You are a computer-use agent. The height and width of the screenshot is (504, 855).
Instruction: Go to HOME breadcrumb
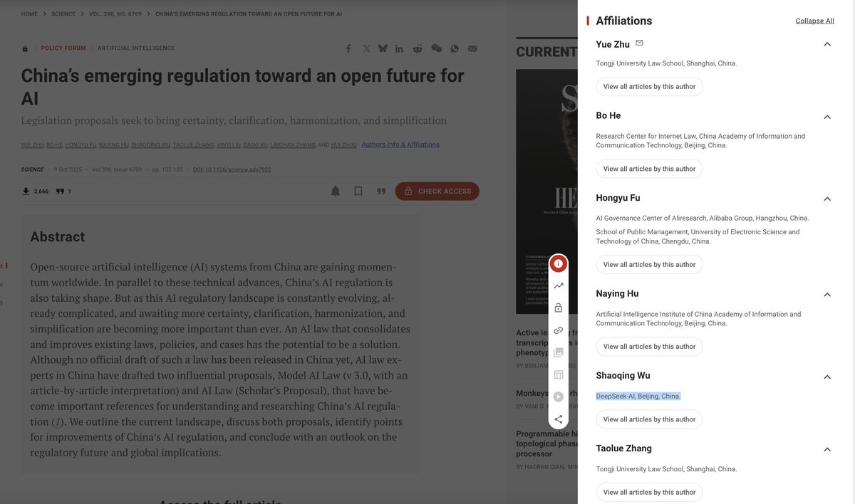tap(29, 14)
